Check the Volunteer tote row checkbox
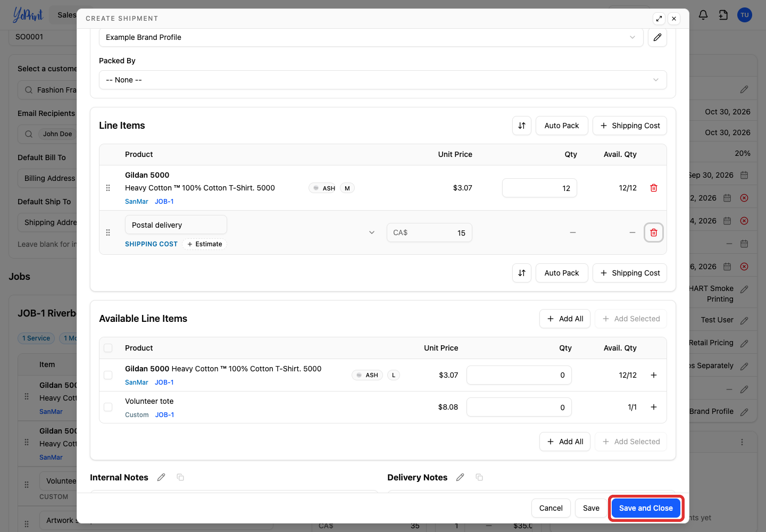 [108, 407]
